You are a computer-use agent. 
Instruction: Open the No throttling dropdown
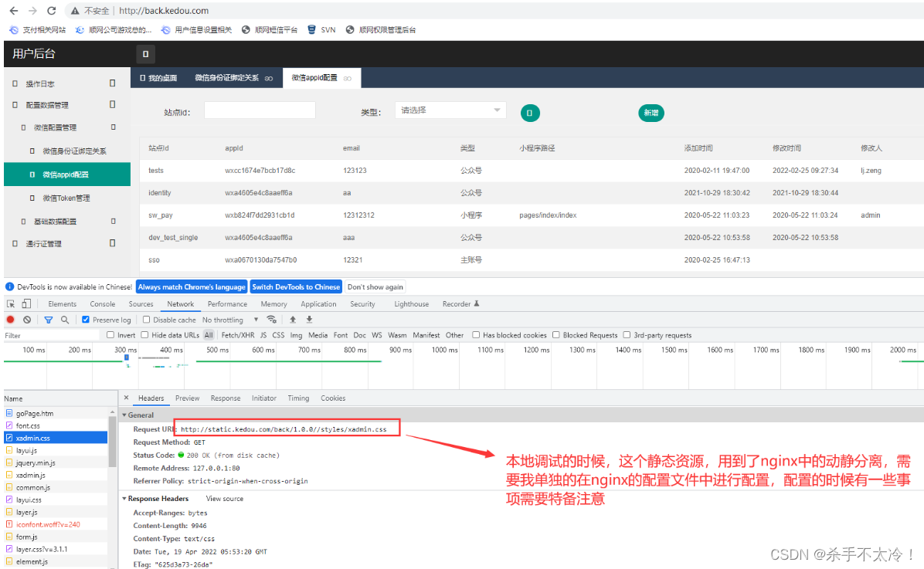[230, 320]
